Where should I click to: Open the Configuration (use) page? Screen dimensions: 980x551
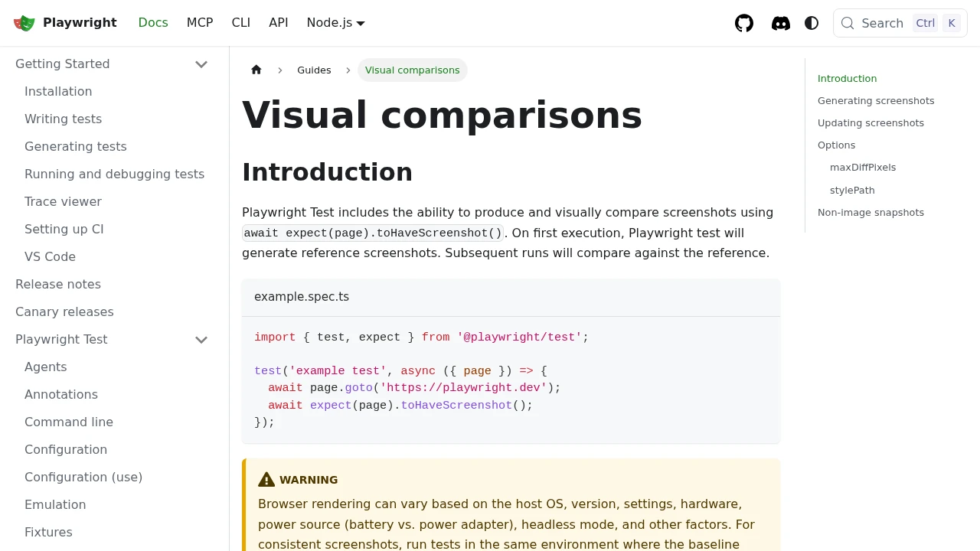pos(83,478)
